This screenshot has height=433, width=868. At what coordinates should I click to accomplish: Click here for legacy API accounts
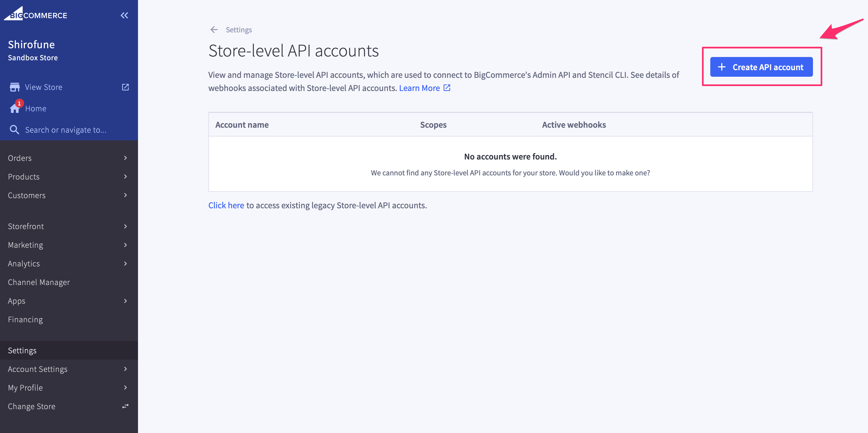pyautogui.click(x=226, y=205)
